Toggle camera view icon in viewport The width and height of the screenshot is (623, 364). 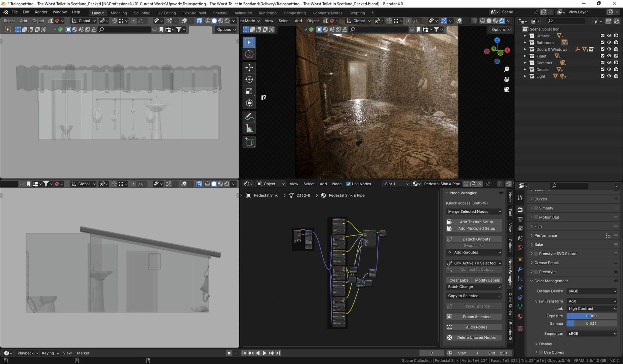506,90
